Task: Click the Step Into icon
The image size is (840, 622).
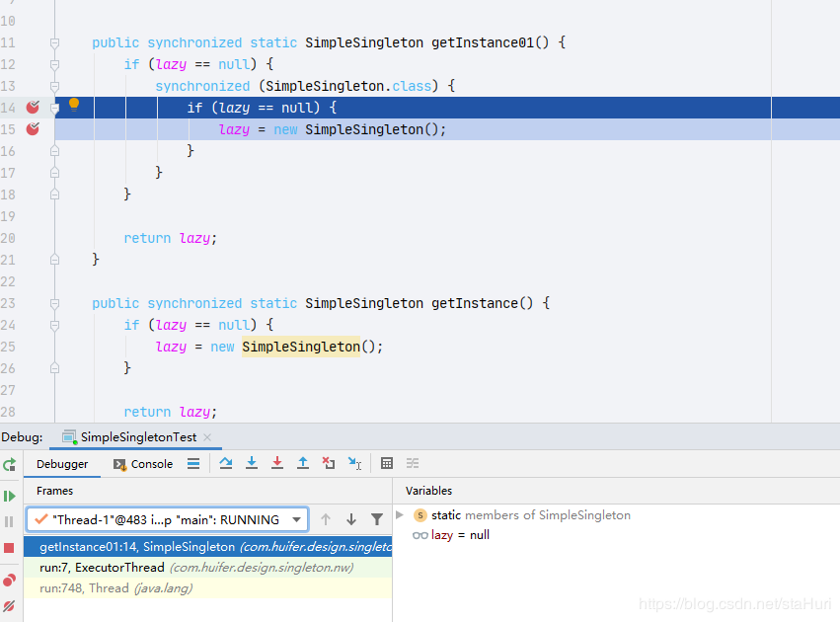Action: (x=252, y=463)
